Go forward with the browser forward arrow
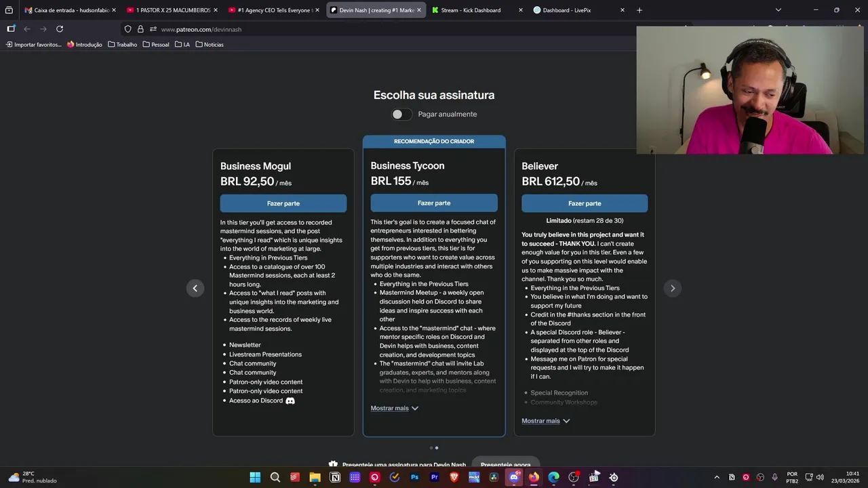Screen dimensions: 868x488 click(43, 29)
